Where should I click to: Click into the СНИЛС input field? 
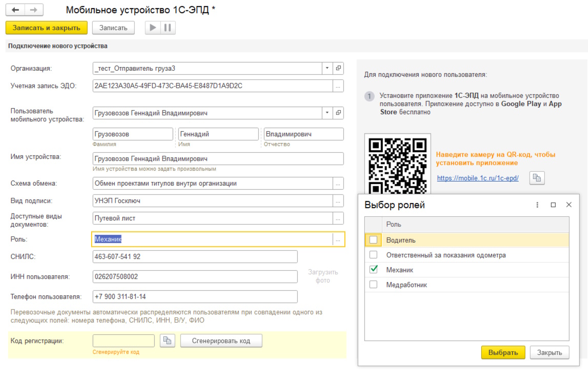click(x=195, y=257)
